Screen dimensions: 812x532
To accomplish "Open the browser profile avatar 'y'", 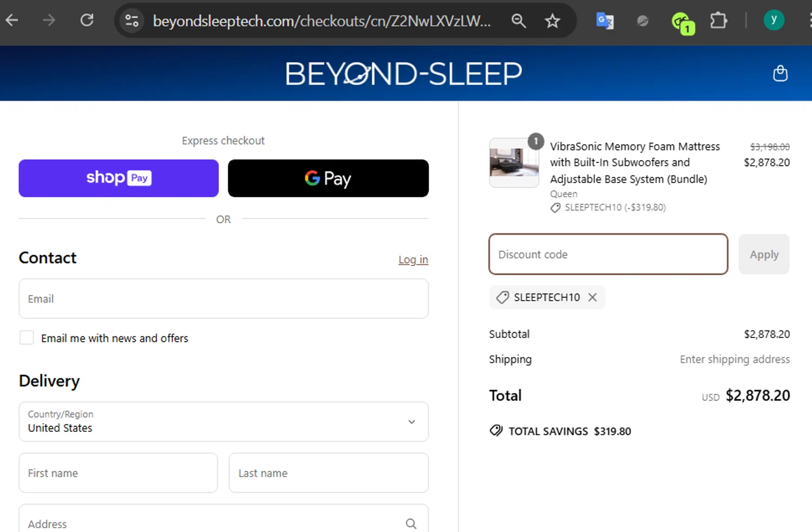I will 774,20.
